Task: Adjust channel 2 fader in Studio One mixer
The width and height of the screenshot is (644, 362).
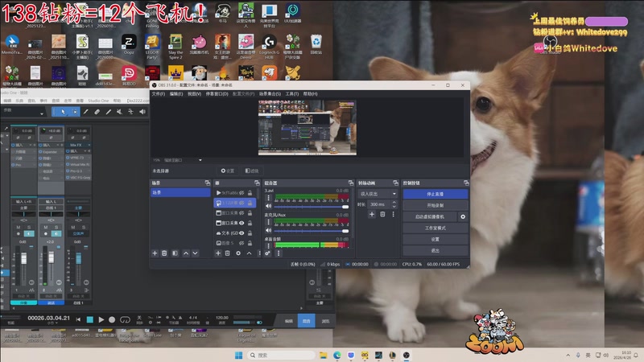Action: pyautogui.click(x=51, y=257)
